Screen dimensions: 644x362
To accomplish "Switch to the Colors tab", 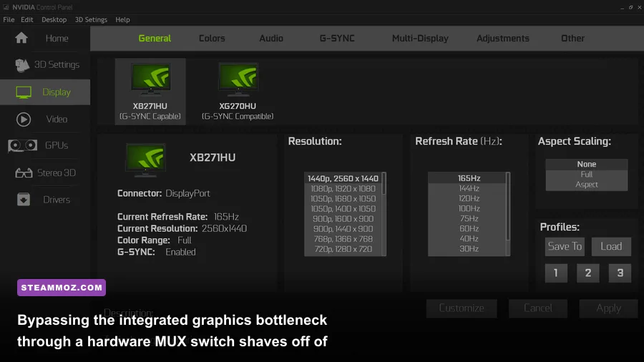I will (x=212, y=38).
